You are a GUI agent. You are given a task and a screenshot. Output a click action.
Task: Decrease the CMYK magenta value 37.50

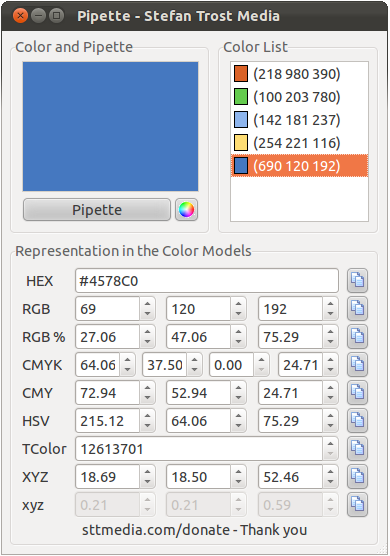coord(195,370)
